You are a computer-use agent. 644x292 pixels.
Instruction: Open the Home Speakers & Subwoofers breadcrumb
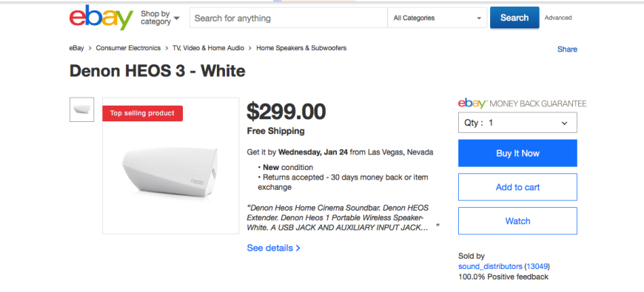301,48
